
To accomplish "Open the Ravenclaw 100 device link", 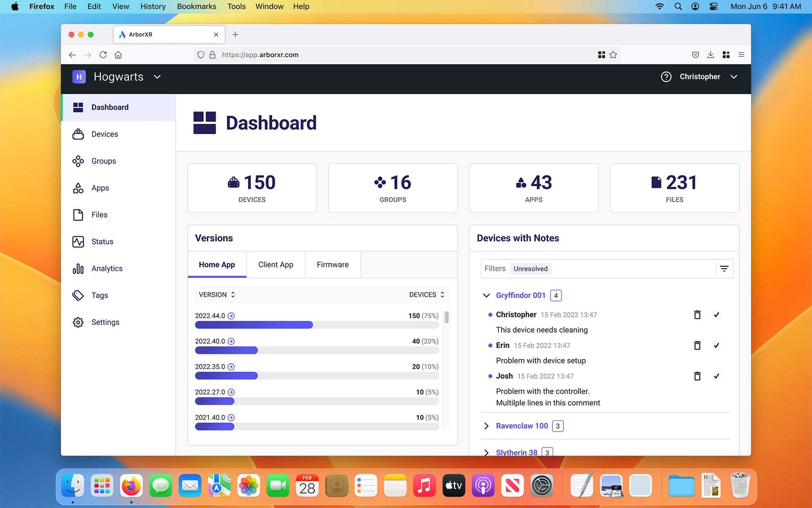I will 522,426.
